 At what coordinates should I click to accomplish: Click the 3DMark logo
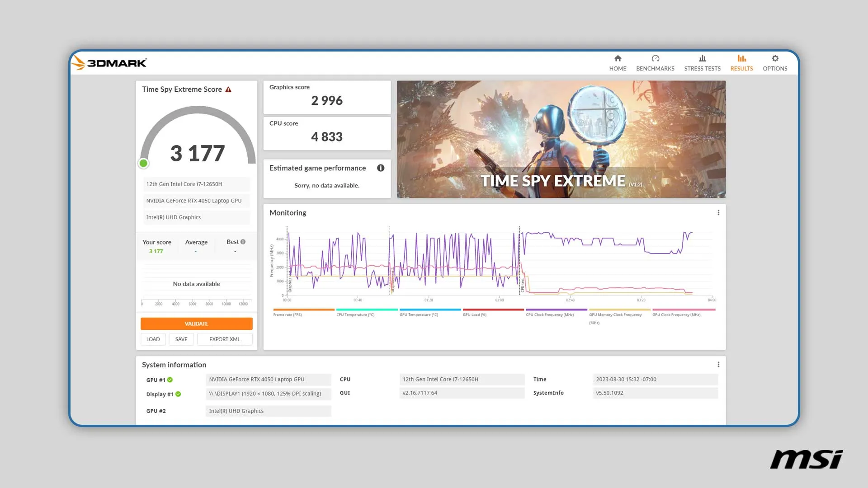(x=109, y=63)
